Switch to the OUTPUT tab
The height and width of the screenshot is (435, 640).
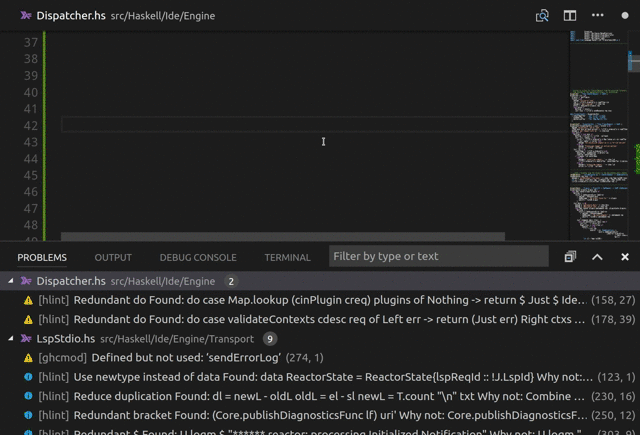pyautogui.click(x=113, y=257)
